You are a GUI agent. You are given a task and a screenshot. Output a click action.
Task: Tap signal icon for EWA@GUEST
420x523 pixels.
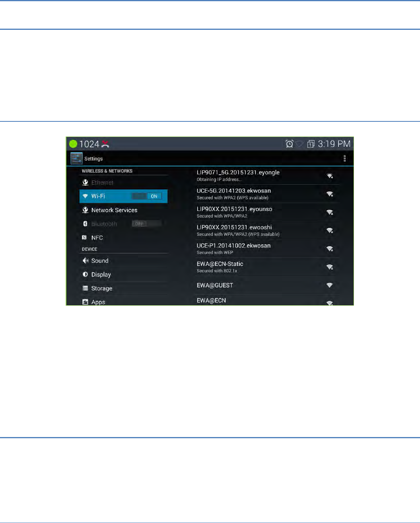point(330,285)
